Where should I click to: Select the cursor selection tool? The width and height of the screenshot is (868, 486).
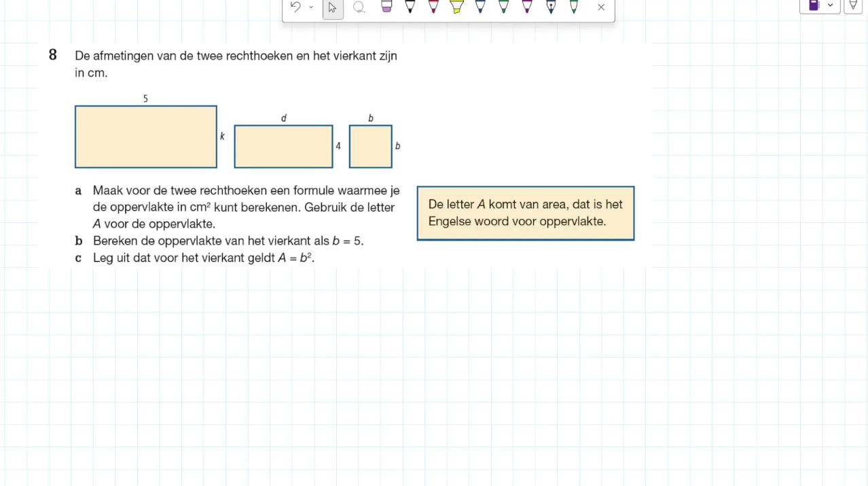click(x=332, y=7)
